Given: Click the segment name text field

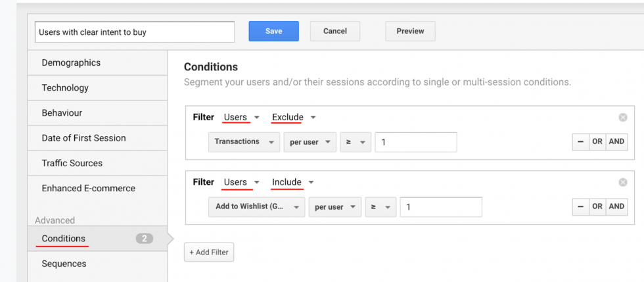Looking at the screenshot, I should point(135,32).
